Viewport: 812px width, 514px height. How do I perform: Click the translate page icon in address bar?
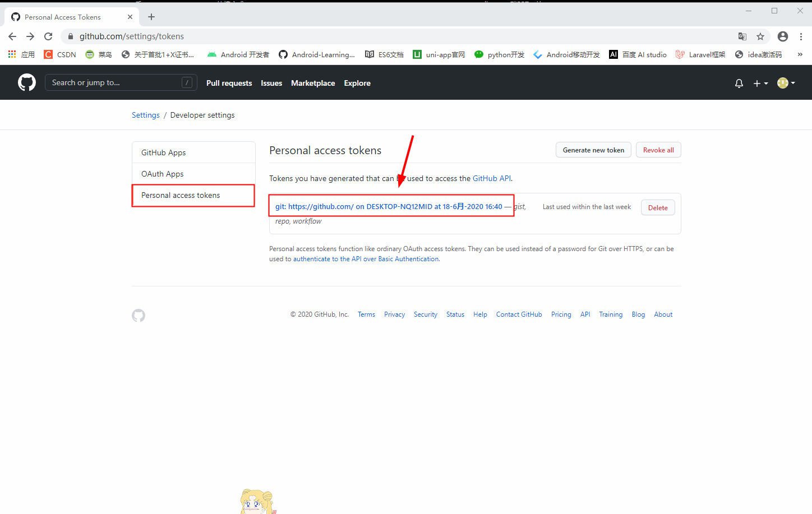click(742, 36)
